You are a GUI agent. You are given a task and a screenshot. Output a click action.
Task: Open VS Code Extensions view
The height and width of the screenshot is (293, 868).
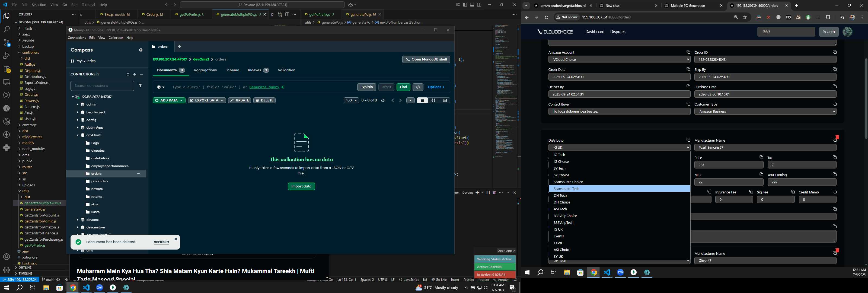point(7,69)
